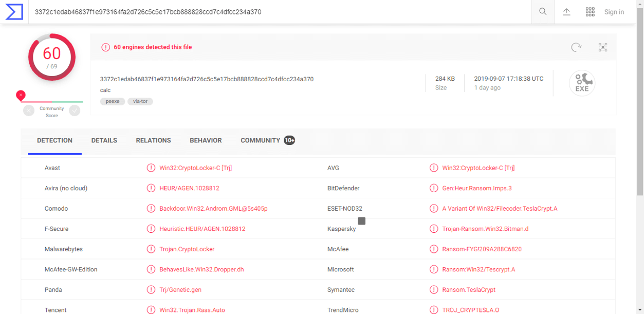Click the VirusTotal logo icon
The image size is (644, 314).
click(14, 12)
